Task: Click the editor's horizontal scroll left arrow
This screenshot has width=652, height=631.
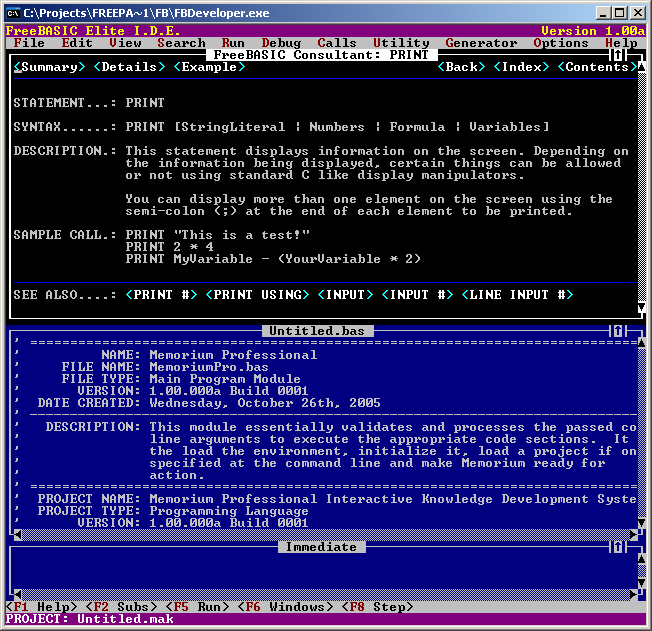Action: point(17,535)
